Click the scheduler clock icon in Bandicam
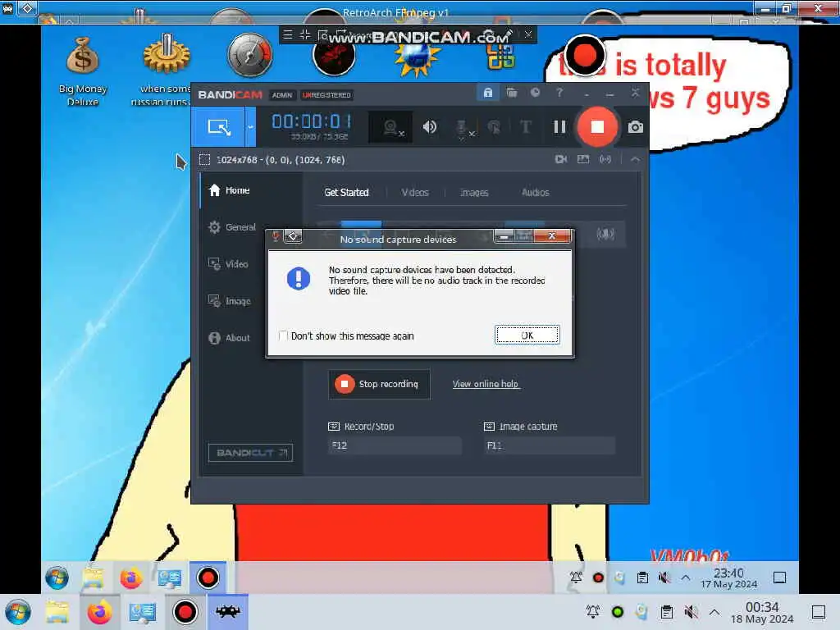The image size is (840, 630). pyautogui.click(x=535, y=94)
